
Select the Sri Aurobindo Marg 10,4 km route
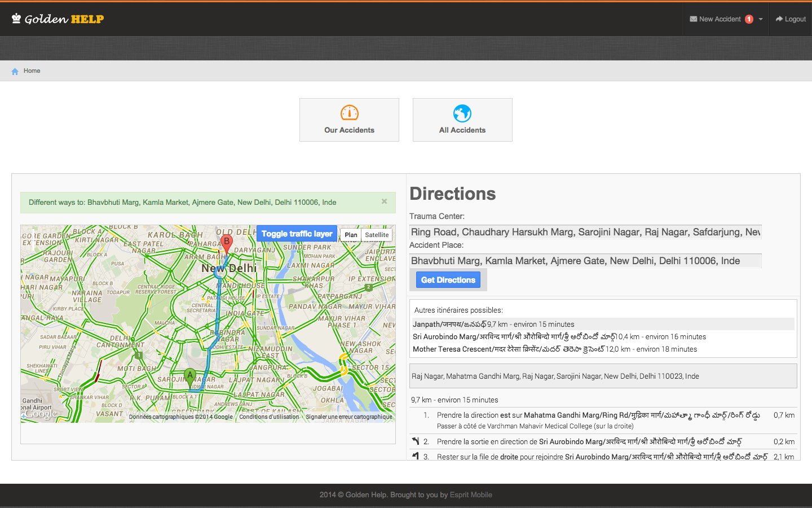(x=603, y=336)
